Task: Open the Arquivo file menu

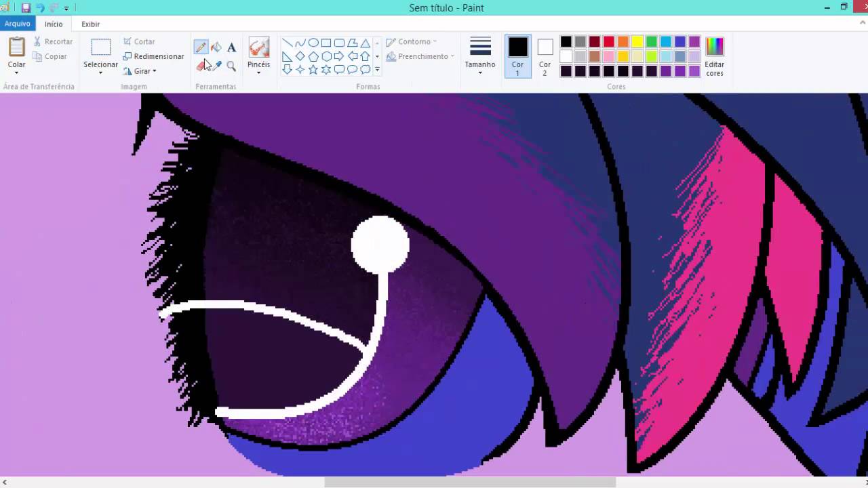Action: pyautogui.click(x=18, y=24)
